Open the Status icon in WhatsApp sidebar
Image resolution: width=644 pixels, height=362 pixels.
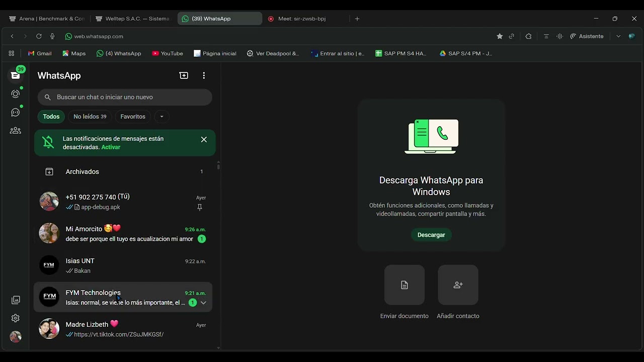point(16,94)
